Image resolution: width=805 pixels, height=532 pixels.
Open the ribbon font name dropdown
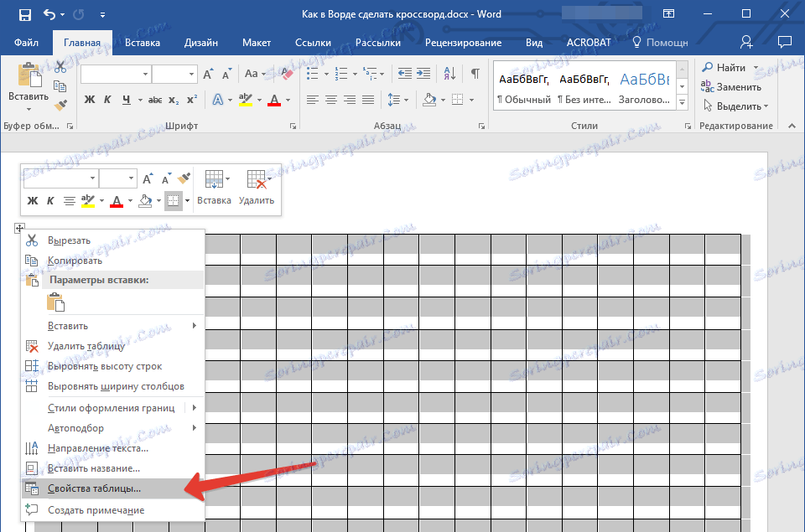[145, 75]
